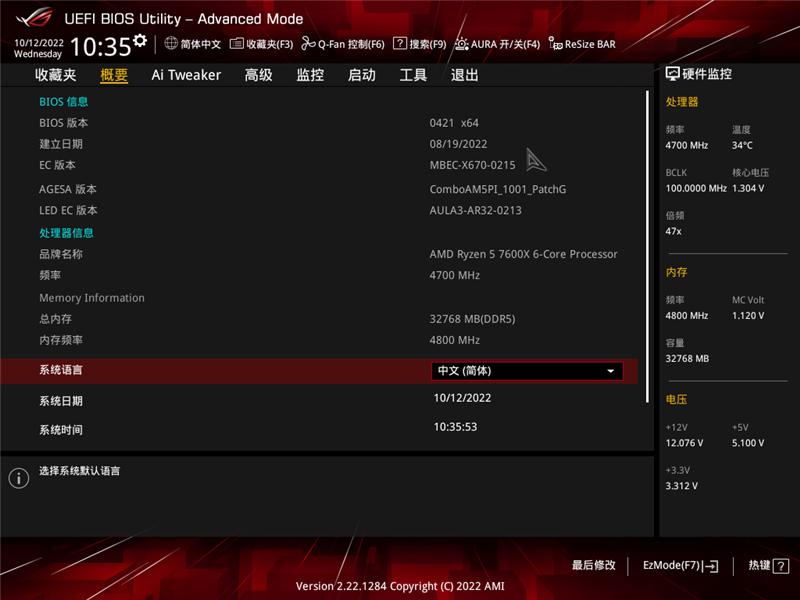Click the main panel vertical scrollbar
The height and width of the screenshot is (600, 800).
click(647, 247)
